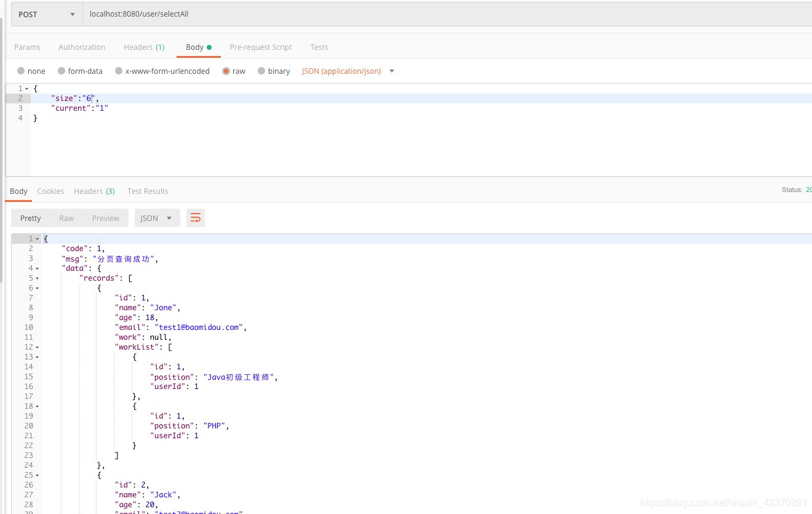812x514 pixels.
Task: Click the wrap lines icon in response toolbar
Action: 196,218
